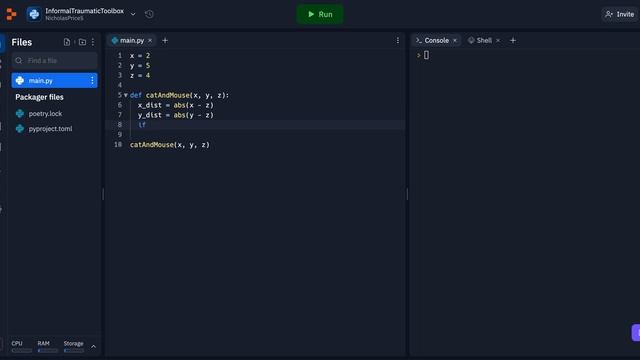Open the Files panel three-dot menu

93,42
